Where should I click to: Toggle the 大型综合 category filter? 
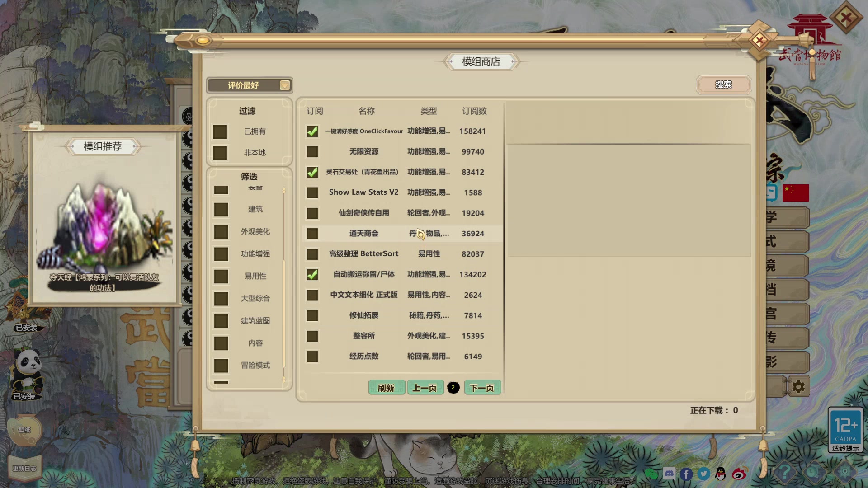point(221,298)
